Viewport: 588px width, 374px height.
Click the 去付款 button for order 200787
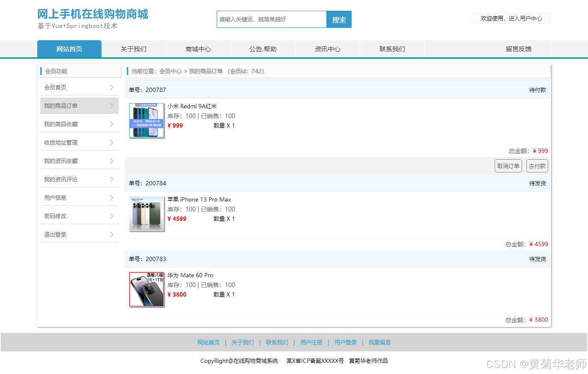537,166
